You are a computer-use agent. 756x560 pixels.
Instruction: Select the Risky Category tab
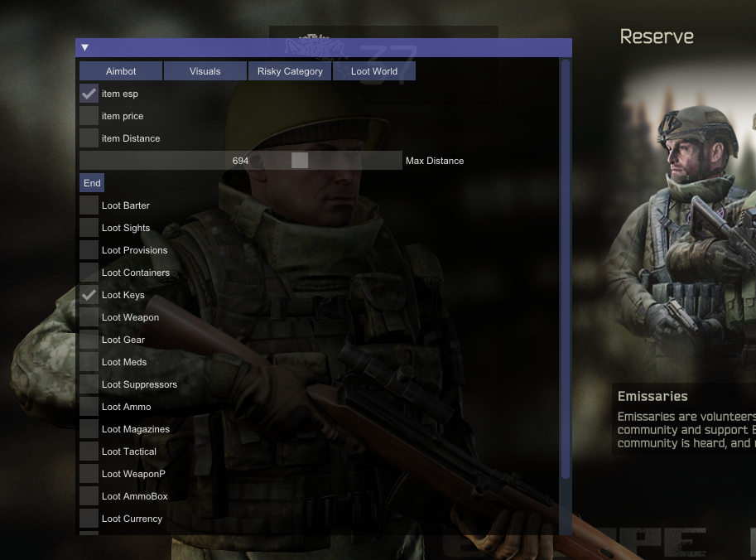pyautogui.click(x=290, y=71)
